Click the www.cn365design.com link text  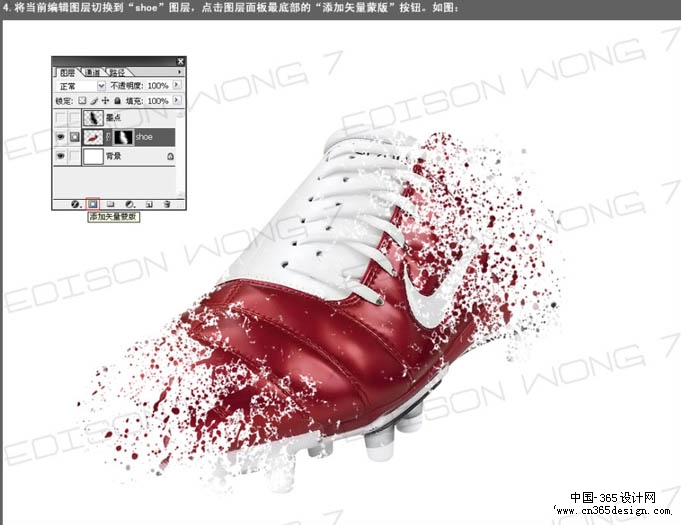pyautogui.click(x=612, y=511)
